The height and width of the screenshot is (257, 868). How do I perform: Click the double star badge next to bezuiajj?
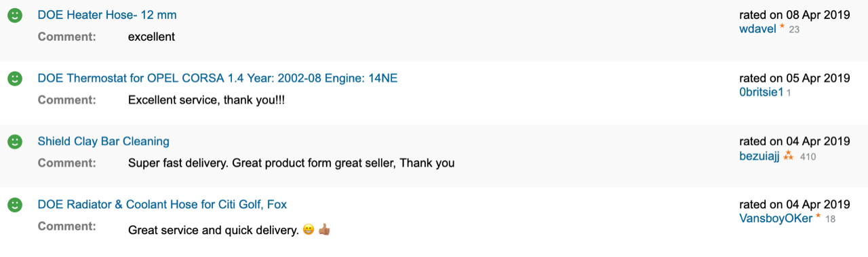coord(788,155)
